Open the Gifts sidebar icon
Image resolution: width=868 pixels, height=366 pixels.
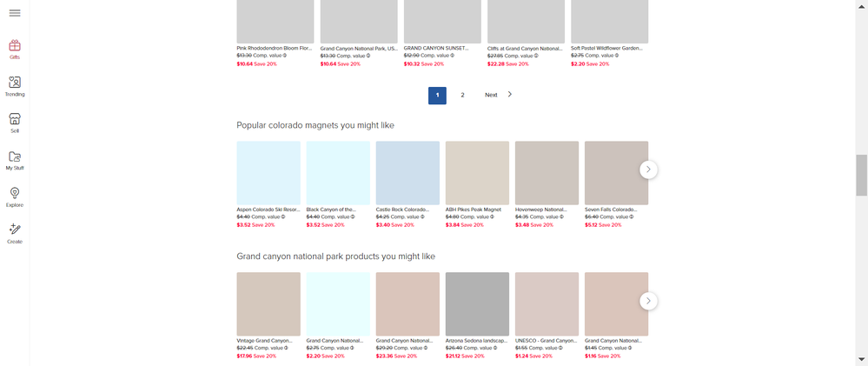coord(15,46)
